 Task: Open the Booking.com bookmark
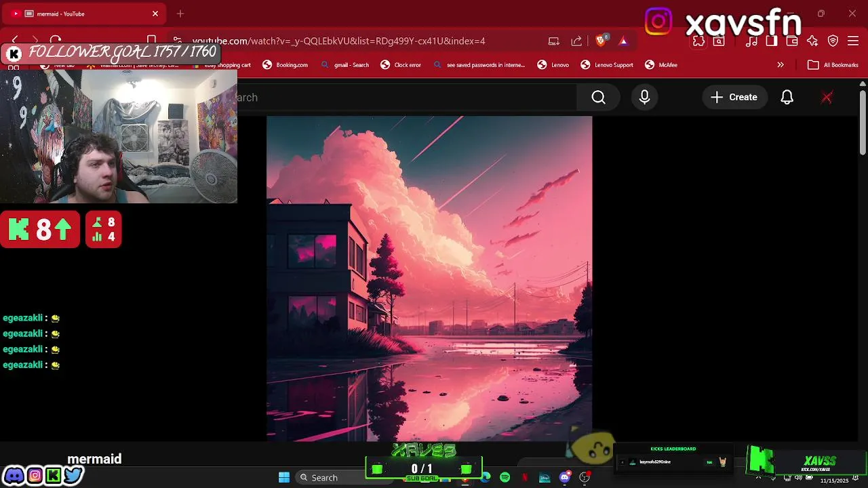pyautogui.click(x=285, y=65)
